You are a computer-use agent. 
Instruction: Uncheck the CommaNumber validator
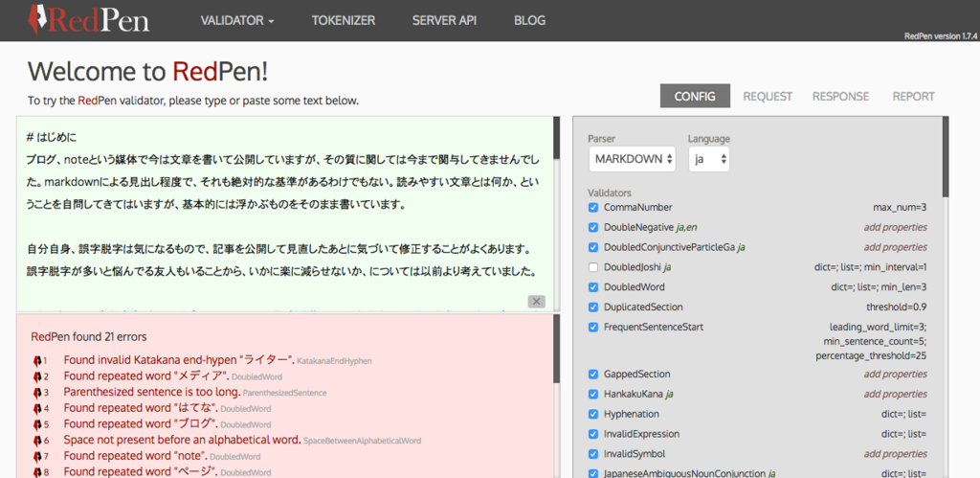click(593, 207)
